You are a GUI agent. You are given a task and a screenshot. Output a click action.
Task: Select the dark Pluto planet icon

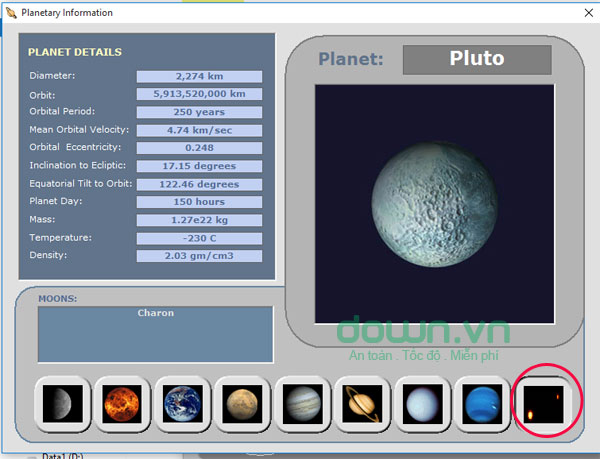[543, 404]
